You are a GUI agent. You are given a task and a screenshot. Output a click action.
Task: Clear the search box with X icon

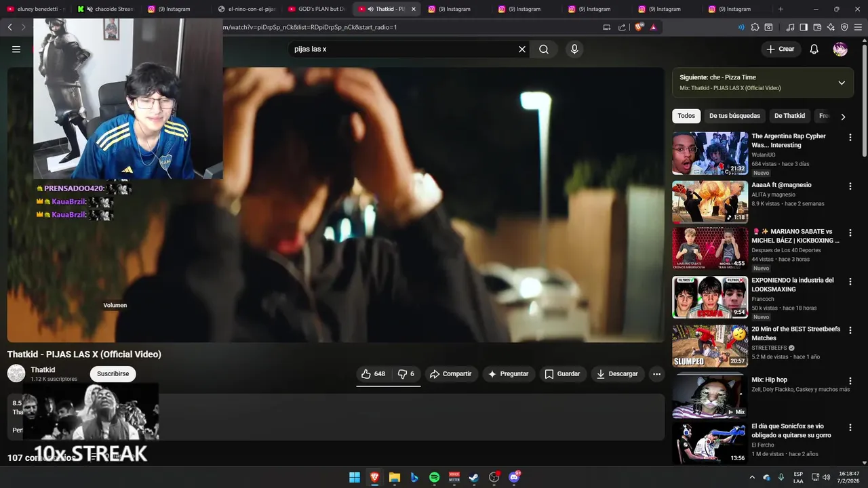[522, 49]
